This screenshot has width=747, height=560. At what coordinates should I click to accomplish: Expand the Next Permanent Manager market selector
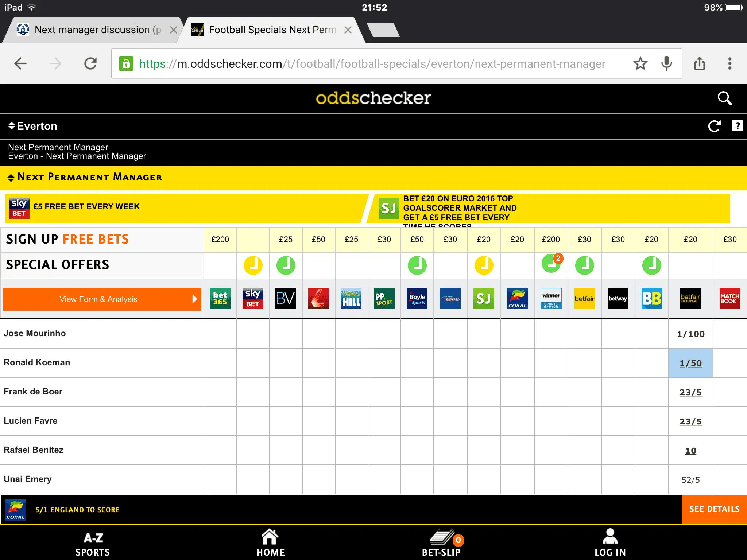(x=85, y=177)
